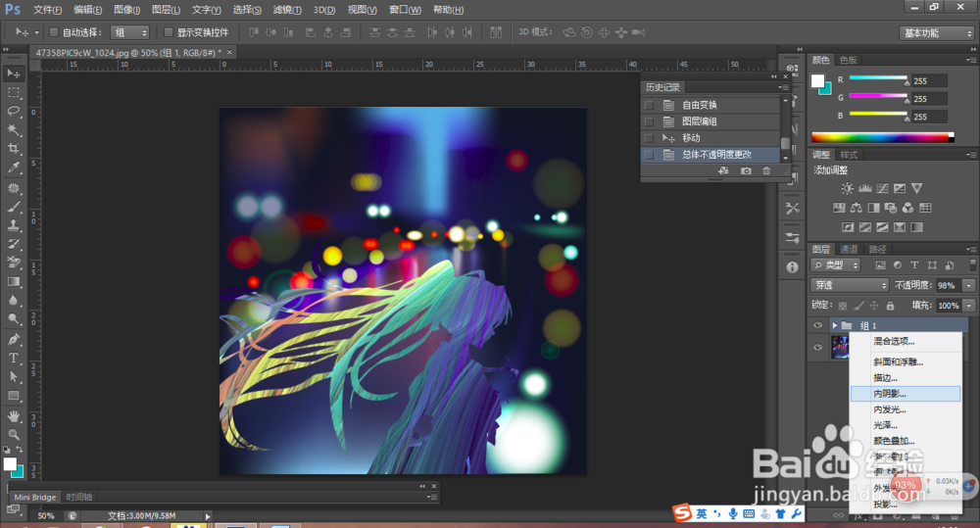Click the 50% zoom level field
Viewport: 980px width, 528px height.
pos(46,516)
